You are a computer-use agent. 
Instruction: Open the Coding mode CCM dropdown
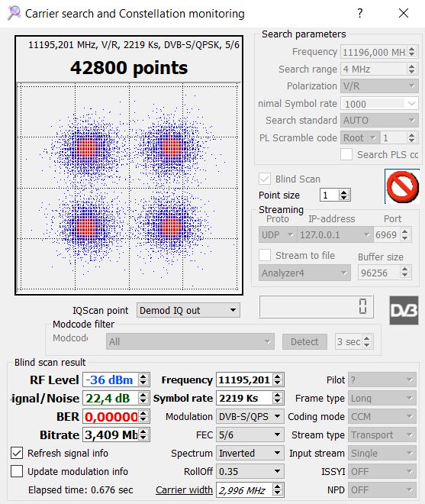(382, 417)
